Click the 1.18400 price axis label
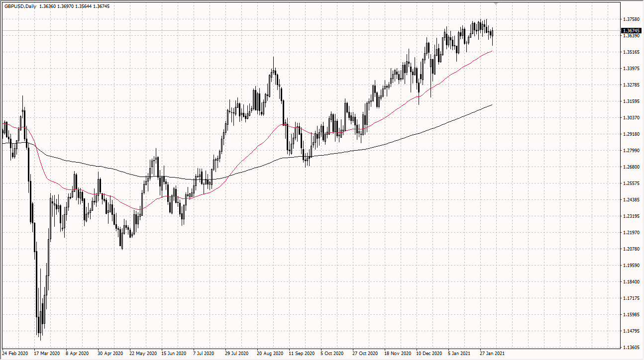This screenshot has height=360, width=644. tap(631, 282)
